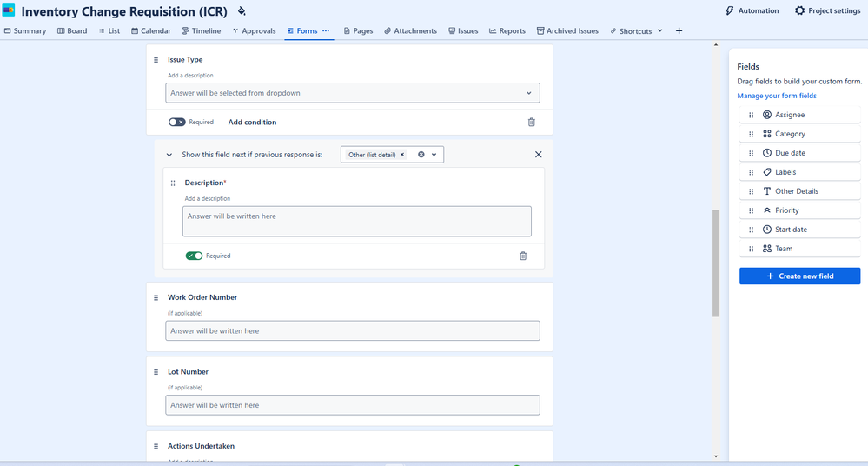Click Add condition on Issue Type
This screenshot has width=868, height=466.
(252, 122)
